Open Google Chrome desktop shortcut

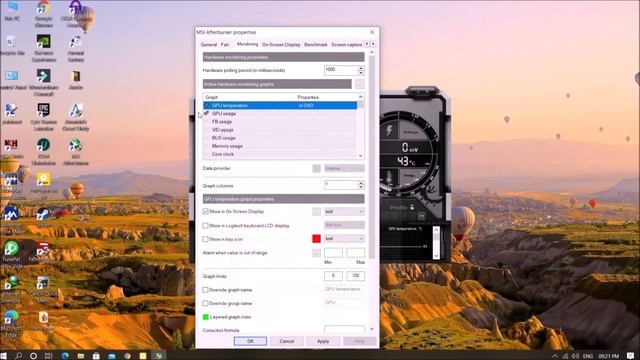[44, 13]
